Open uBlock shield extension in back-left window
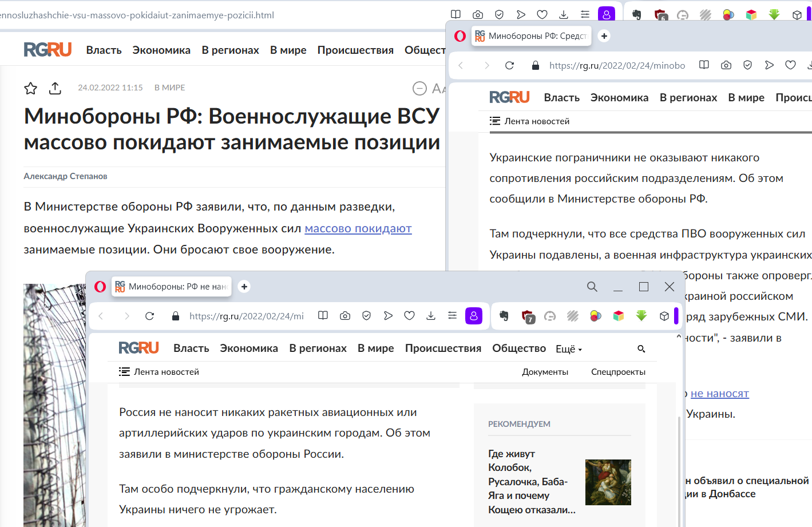Screen dimensions: 812x527 tap(660, 15)
